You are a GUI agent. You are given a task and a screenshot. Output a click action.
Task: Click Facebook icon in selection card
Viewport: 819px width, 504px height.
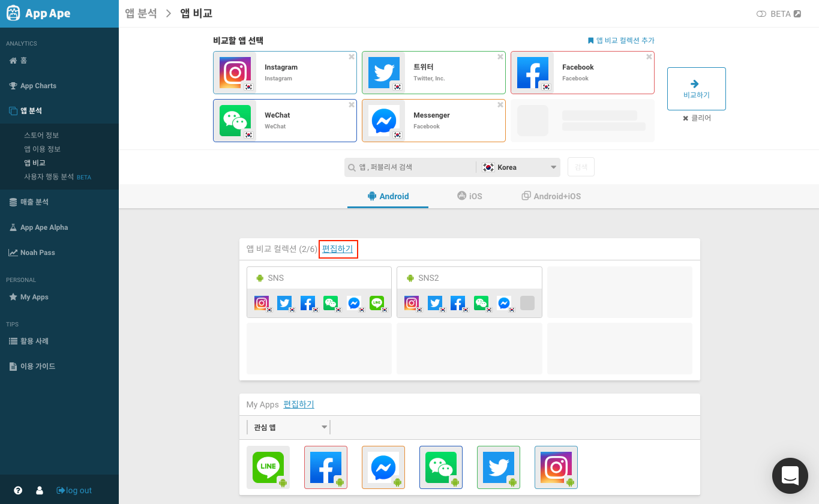(533, 73)
